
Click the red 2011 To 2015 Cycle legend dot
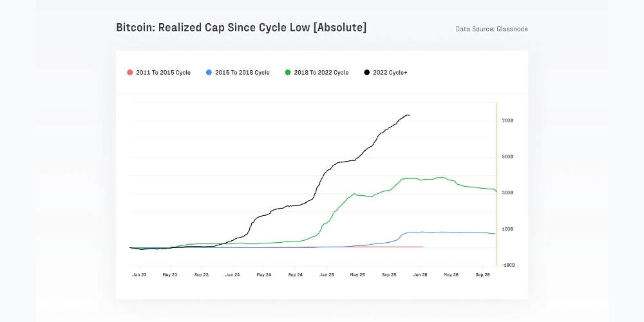pos(130,73)
